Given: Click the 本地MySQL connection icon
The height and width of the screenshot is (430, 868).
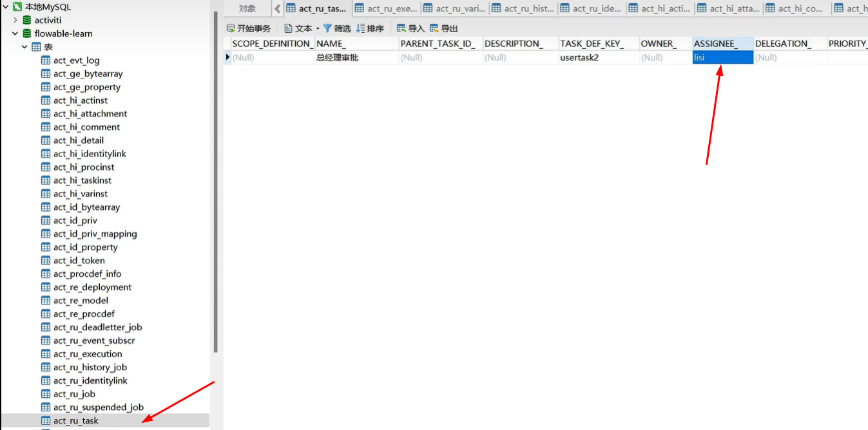Looking at the screenshot, I should pos(17,6).
